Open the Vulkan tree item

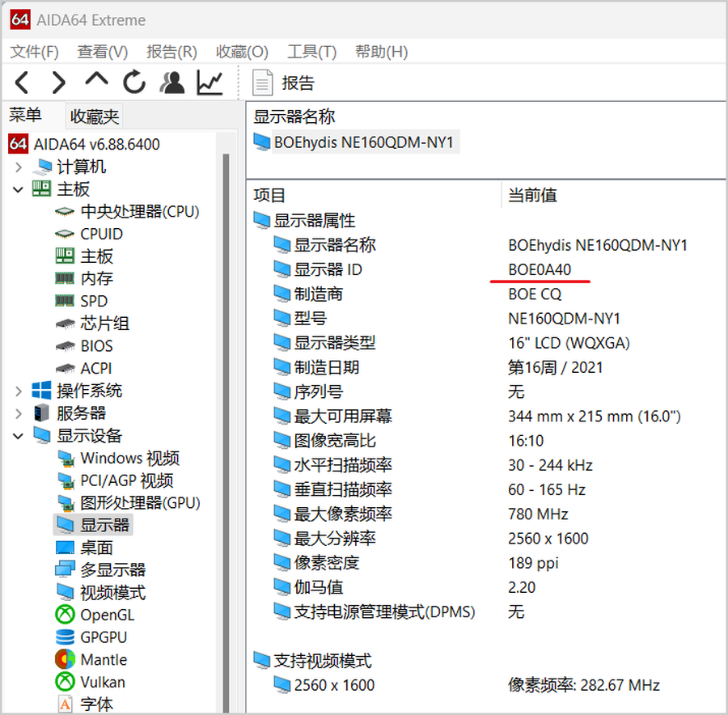coord(91,682)
